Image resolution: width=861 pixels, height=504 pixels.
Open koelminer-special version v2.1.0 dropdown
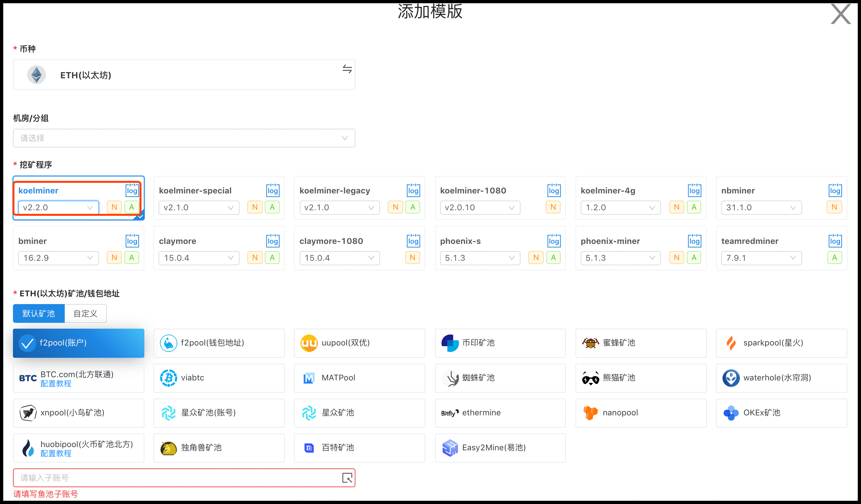click(199, 207)
